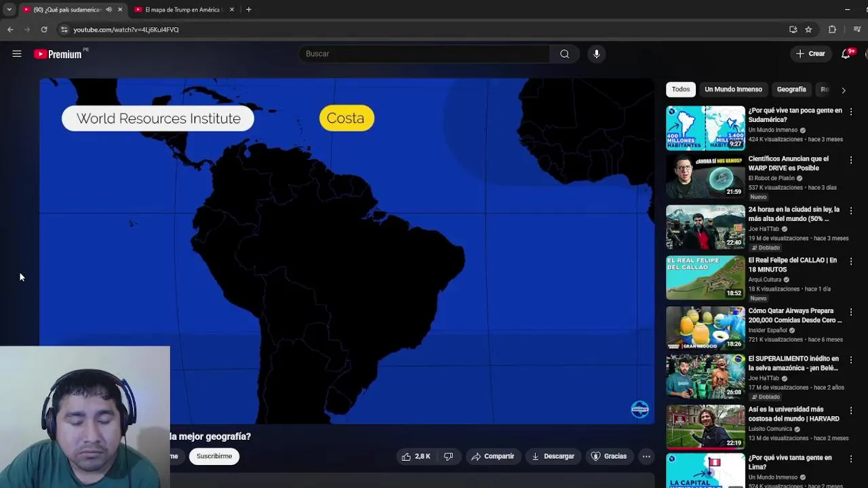Image resolution: width=868 pixels, height=488 pixels.
Task: Open '¿Por qué vive tanta gente en Lima?' title
Action: pyautogui.click(x=790, y=462)
